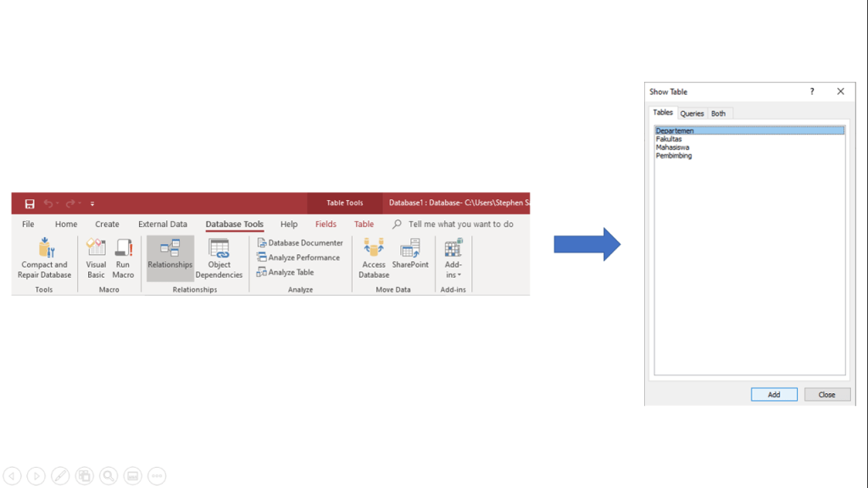The width and height of the screenshot is (868, 488).
Task: Select the Both tab in Show Table
Action: pos(718,114)
